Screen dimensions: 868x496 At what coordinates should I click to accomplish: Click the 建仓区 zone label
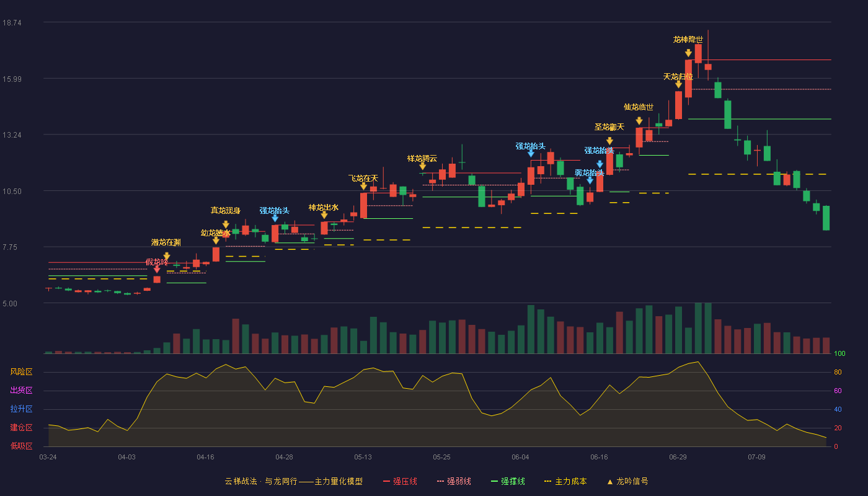(x=21, y=428)
